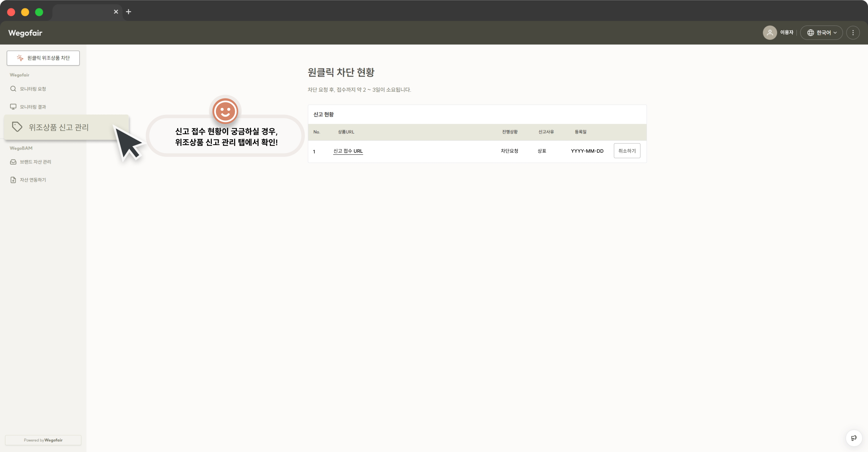Click the magnifier icon next to 모니터링 요청
Screen dimensions: 868x452
(13, 89)
